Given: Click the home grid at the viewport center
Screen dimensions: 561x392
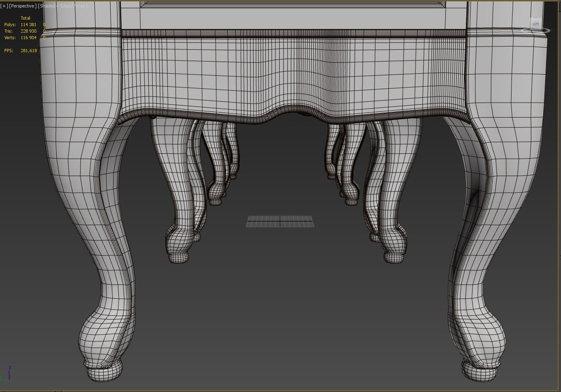Looking at the screenshot, I should [280, 221].
